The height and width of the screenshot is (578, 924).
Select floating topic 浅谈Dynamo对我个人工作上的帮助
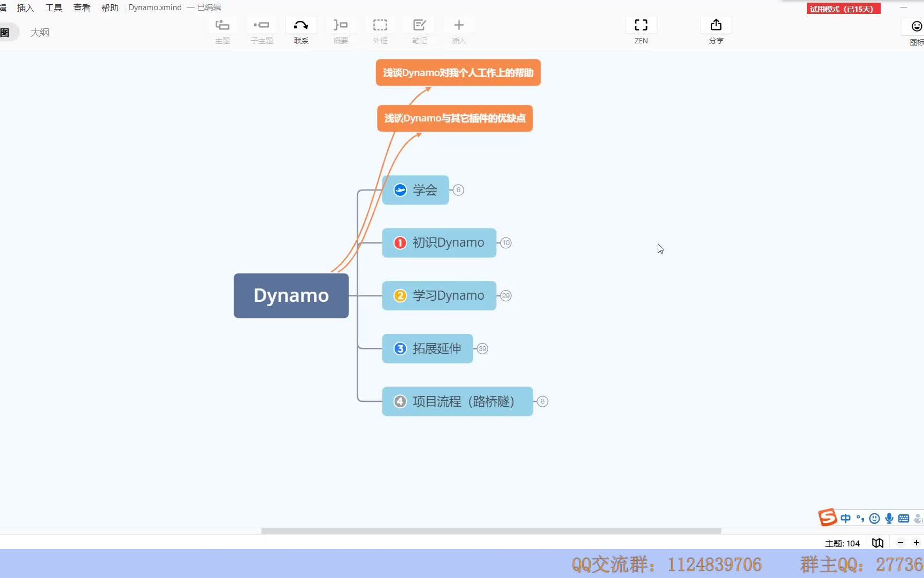[x=458, y=72]
